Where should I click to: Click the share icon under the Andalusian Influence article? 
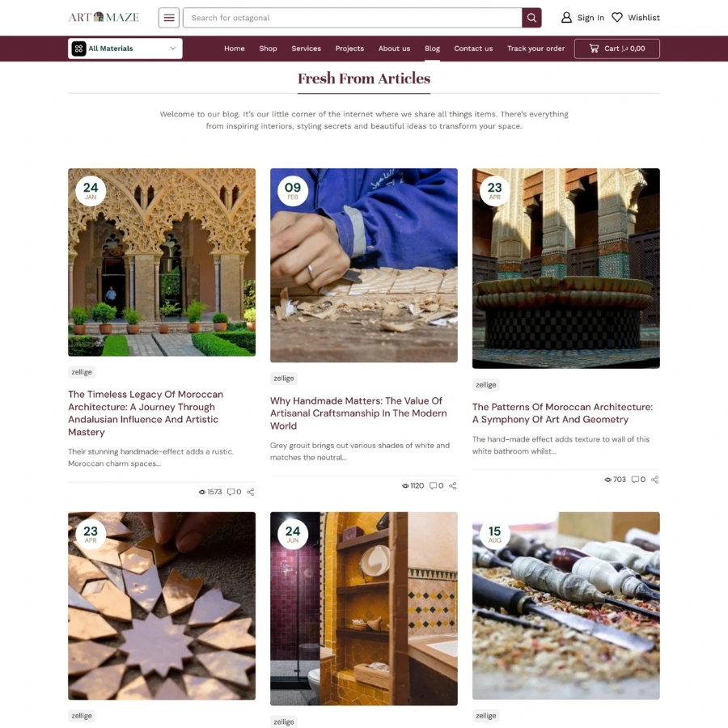250,492
